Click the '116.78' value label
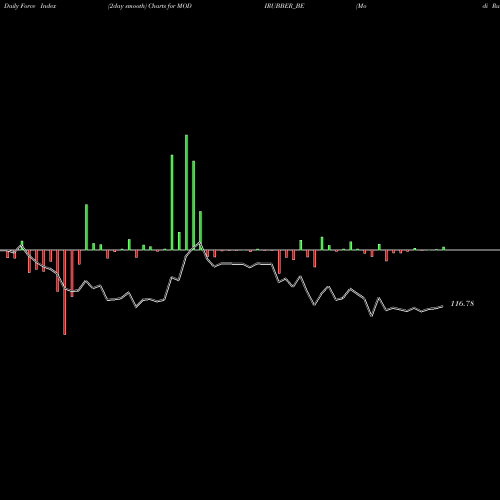The width and height of the screenshot is (500, 500). (x=462, y=304)
